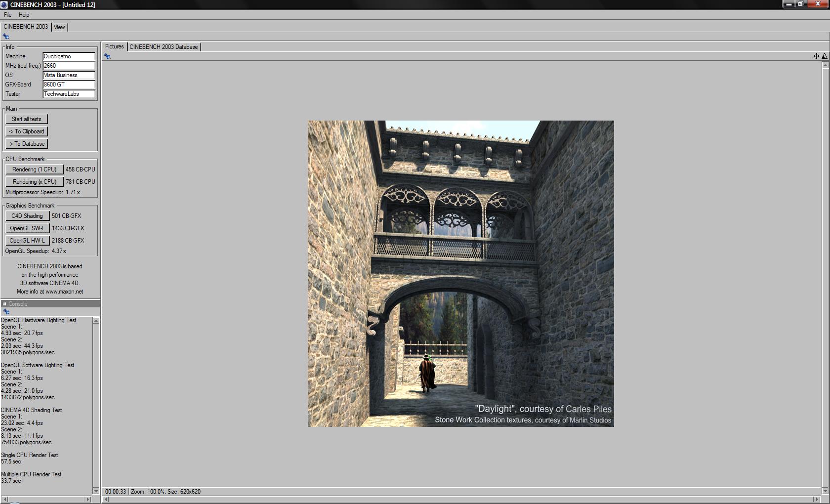Click the pin icon in the Console panel
The width and height of the screenshot is (830, 504).
tap(6, 312)
